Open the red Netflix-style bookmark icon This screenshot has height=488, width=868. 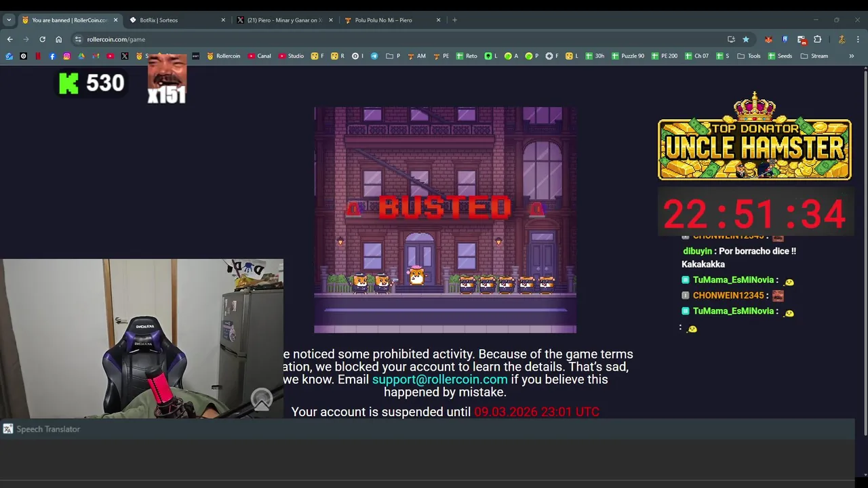38,56
